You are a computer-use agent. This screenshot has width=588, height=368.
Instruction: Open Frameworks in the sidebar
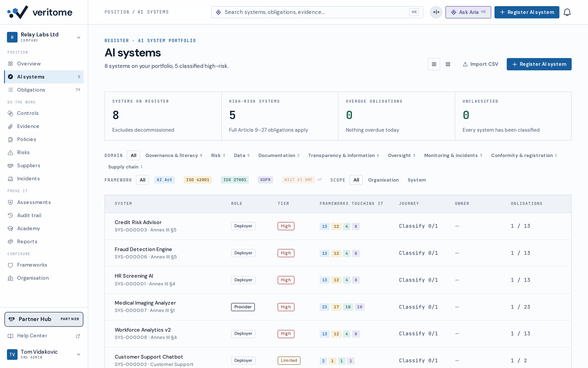[x=44, y=265]
